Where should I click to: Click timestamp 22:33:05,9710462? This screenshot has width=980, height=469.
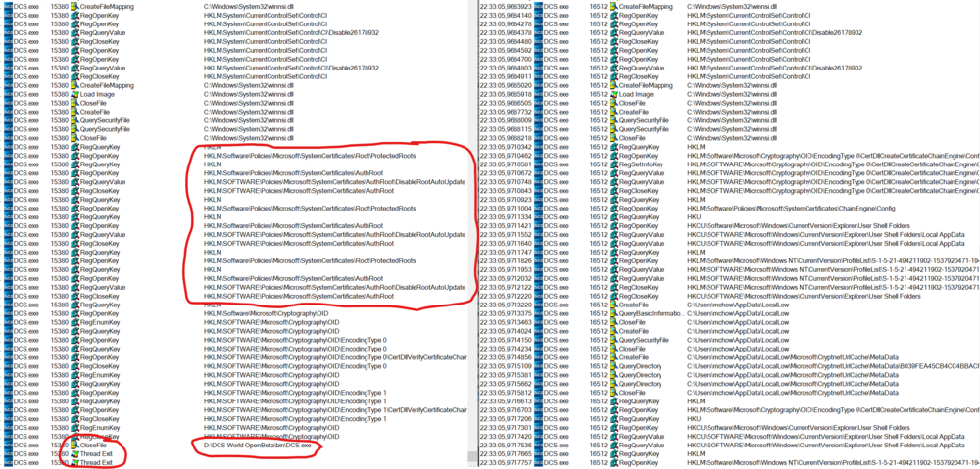507,156
